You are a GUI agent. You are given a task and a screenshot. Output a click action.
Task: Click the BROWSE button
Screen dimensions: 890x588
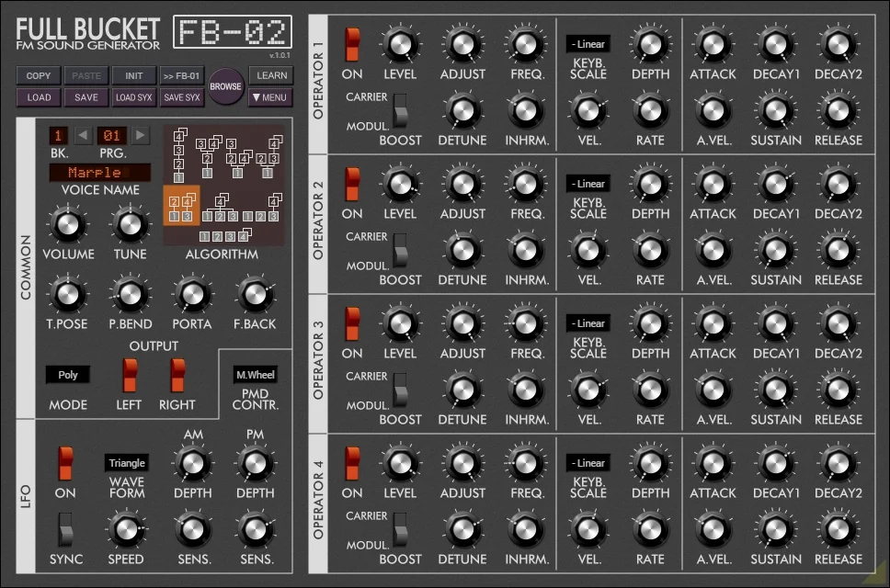(226, 85)
